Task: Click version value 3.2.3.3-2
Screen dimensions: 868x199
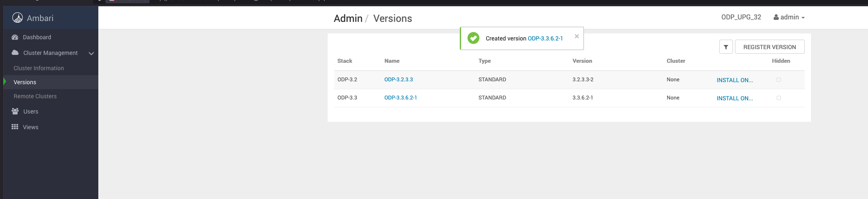Action: pos(583,80)
